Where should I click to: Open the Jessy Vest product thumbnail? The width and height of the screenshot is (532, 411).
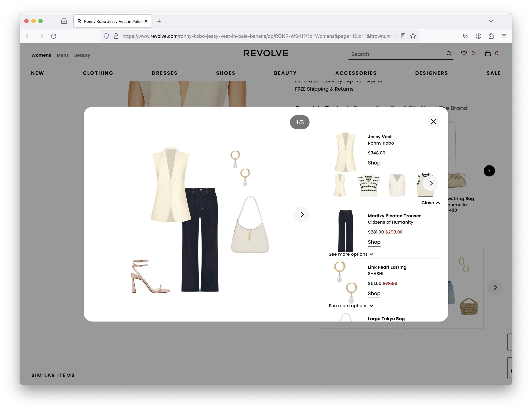tap(345, 152)
